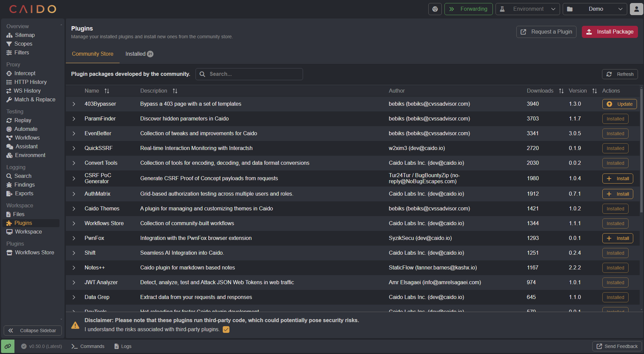Select the Automate sidebar icon
Screen dimensions: 644x354
(x=9, y=129)
